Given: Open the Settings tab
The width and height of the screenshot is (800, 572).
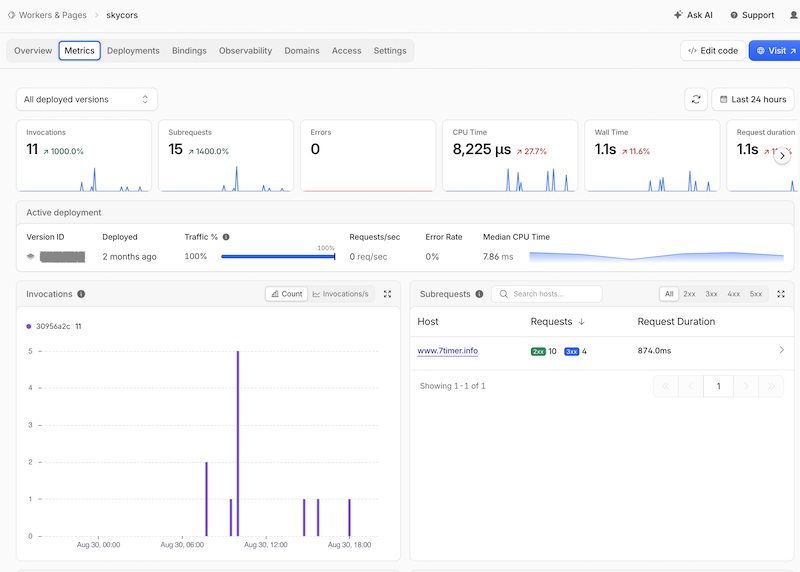Looking at the screenshot, I should (390, 51).
